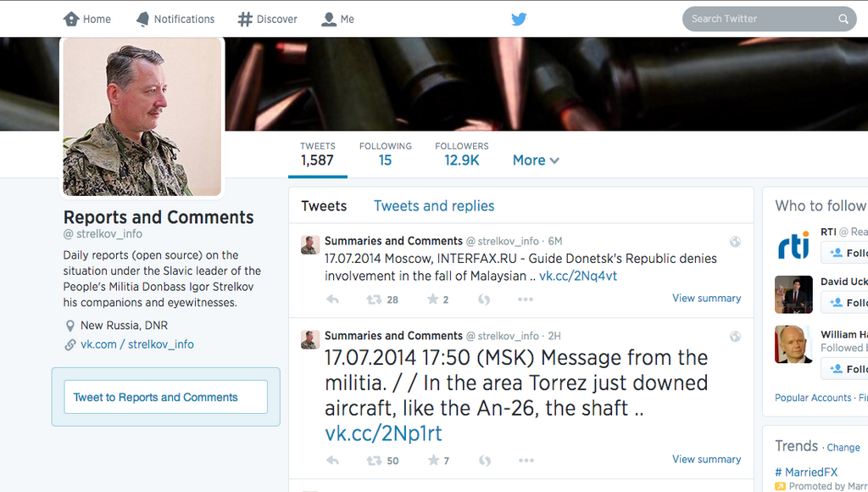Open Notifications in the top bar

(x=175, y=19)
